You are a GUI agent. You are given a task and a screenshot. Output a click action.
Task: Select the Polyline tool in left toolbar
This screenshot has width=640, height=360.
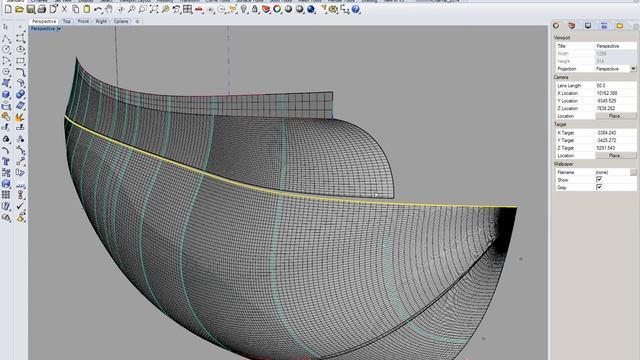pyautogui.click(x=6, y=38)
